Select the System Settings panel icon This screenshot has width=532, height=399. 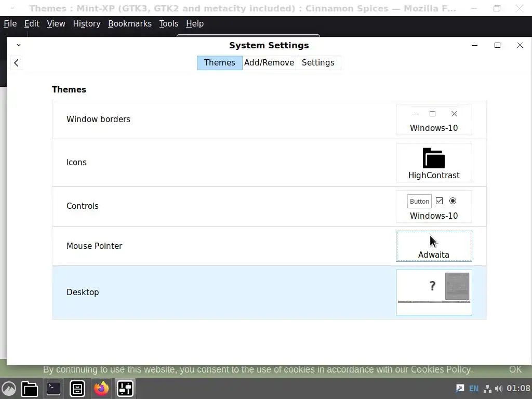click(125, 389)
